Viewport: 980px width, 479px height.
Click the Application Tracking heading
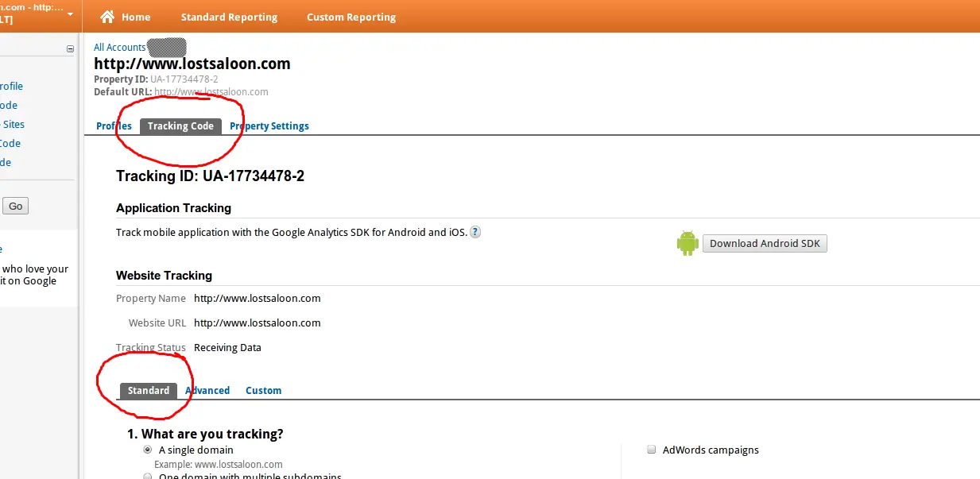(173, 208)
